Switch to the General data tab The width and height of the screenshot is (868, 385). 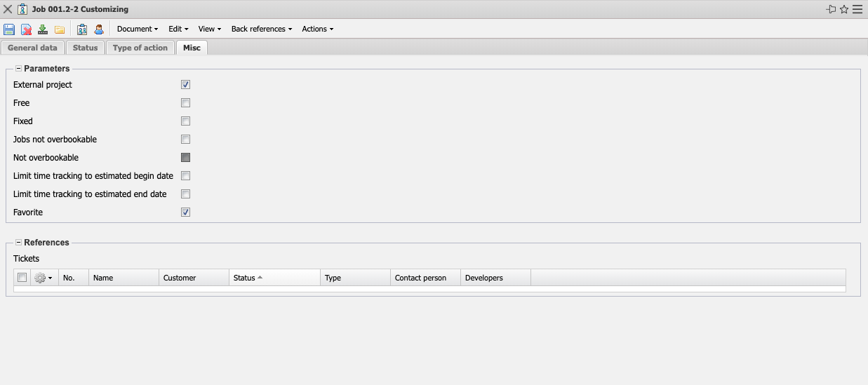click(32, 48)
